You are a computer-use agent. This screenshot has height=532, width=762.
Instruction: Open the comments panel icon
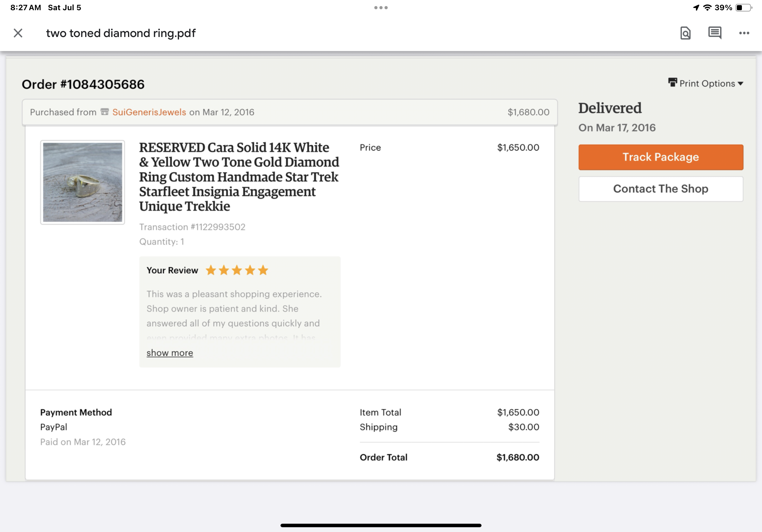click(714, 33)
